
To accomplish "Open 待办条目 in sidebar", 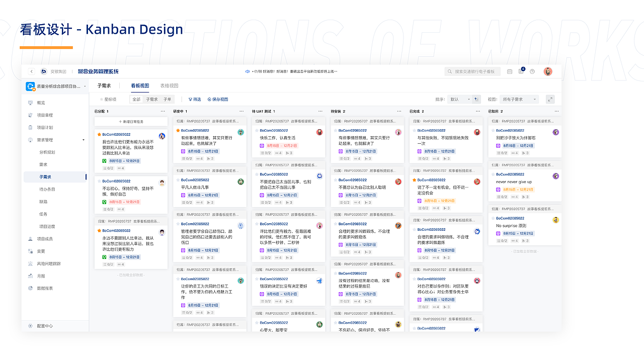I will coord(47,189).
